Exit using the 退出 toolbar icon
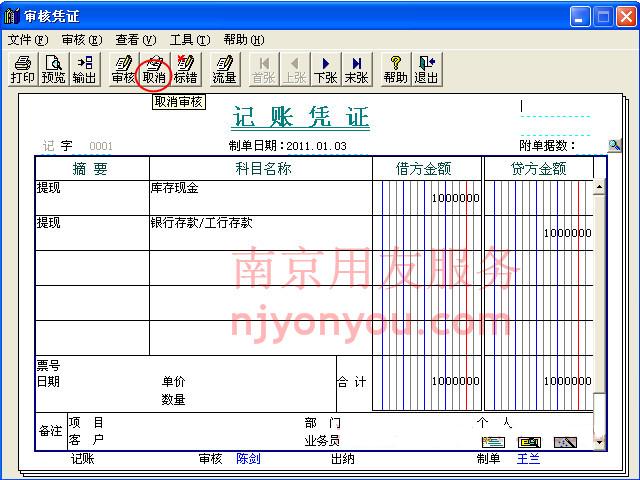Viewport: 640px width, 480px height. click(x=426, y=69)
